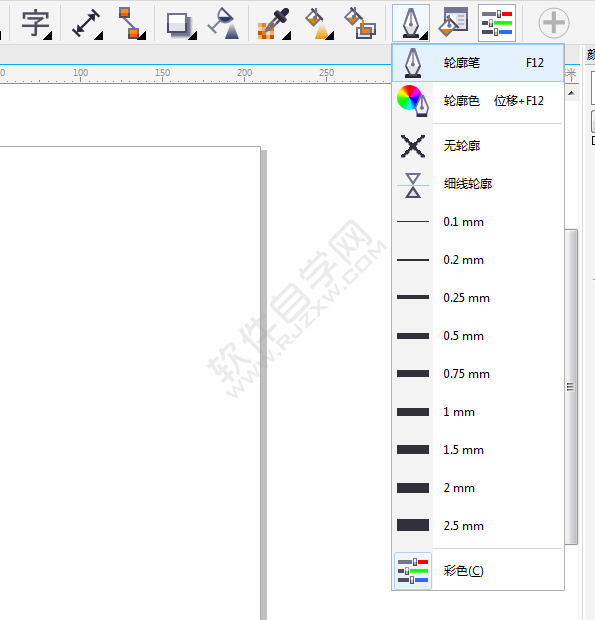Set outline width to 0.5 mm

tap(478, 336)
